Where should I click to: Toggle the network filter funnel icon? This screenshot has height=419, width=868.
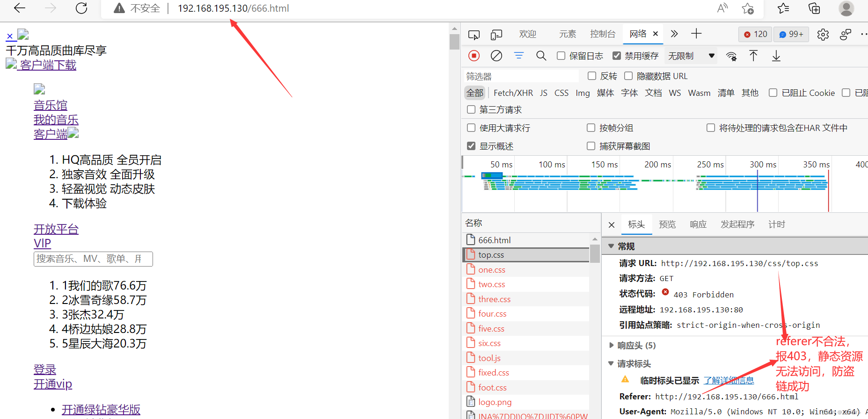pyautogui.click(x=519, y=56)
